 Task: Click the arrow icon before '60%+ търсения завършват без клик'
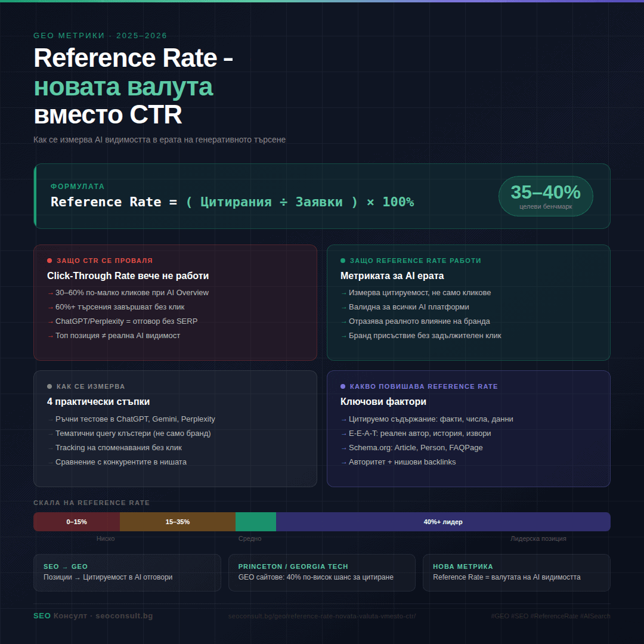click(x=50, y=306)
